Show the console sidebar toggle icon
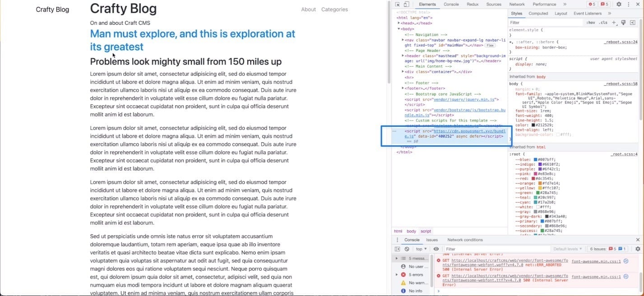Screen dimensions: 644x296 point(398,249)
